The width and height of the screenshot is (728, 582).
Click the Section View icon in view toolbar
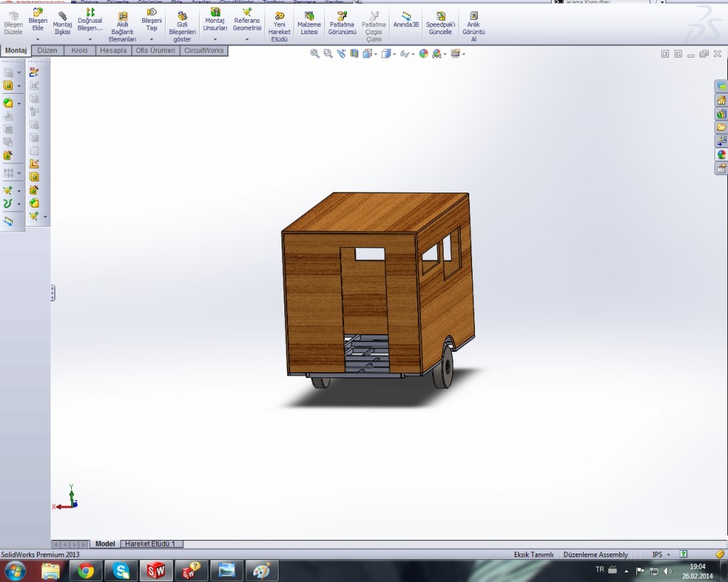point(354,53)
